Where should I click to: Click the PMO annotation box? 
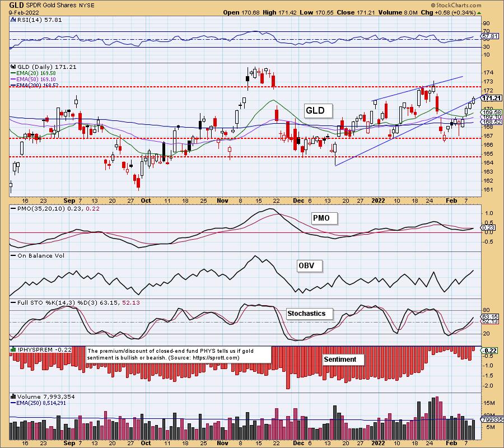[x=324, y=218]
